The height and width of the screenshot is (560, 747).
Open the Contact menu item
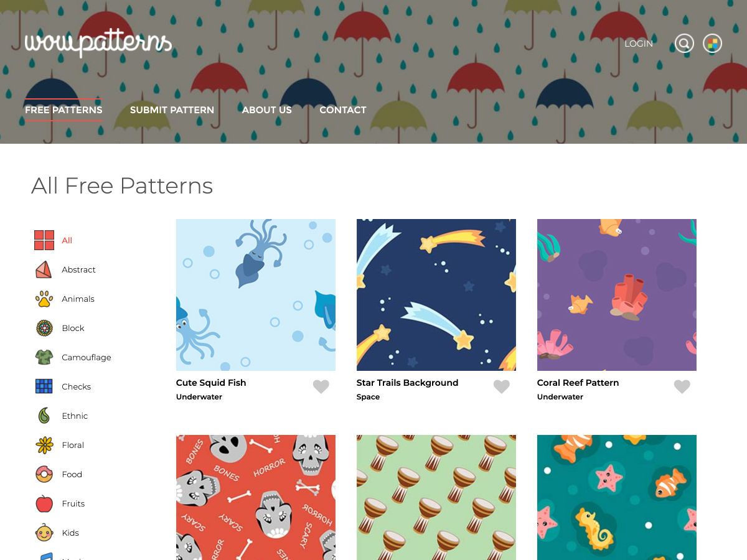(342, 110)
